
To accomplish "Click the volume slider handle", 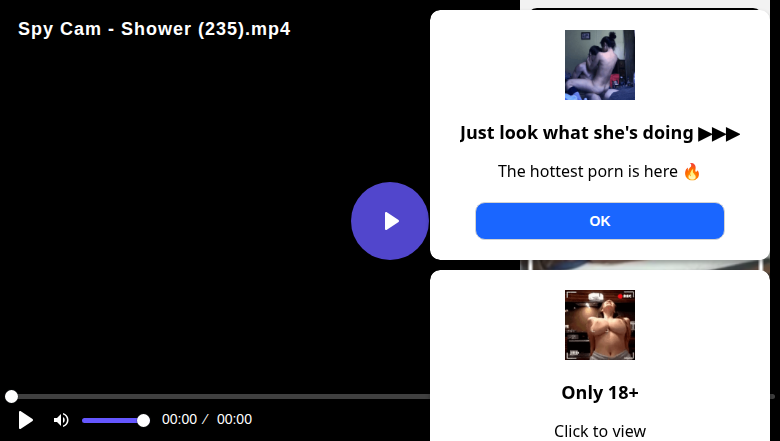I will pos(143,421).
